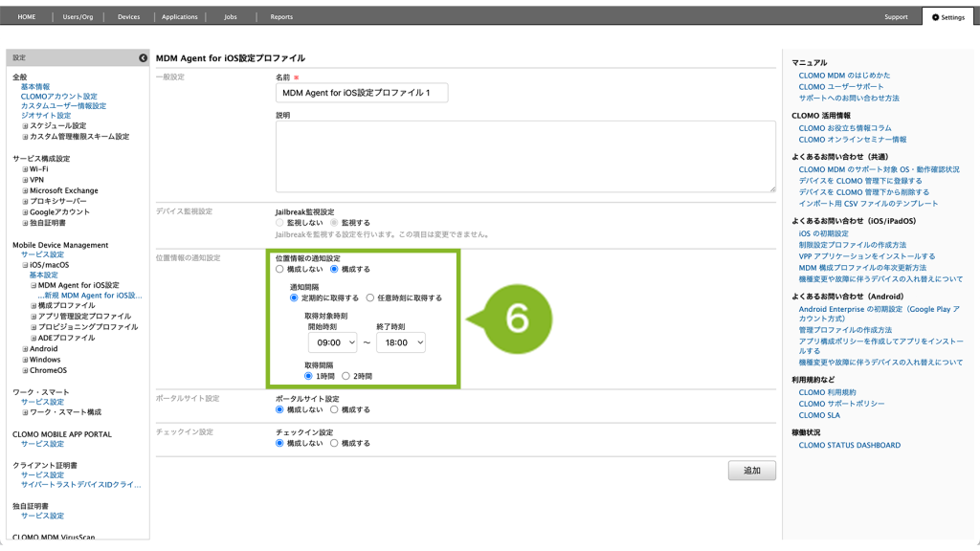Collapse the iOS/macOS tree node

point(26,265)
